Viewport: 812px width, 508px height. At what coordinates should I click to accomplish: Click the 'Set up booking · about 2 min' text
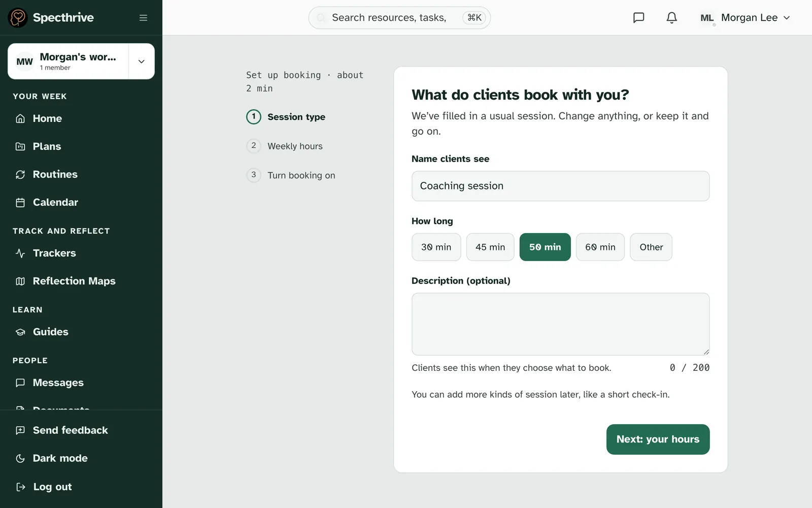(305, 82)
